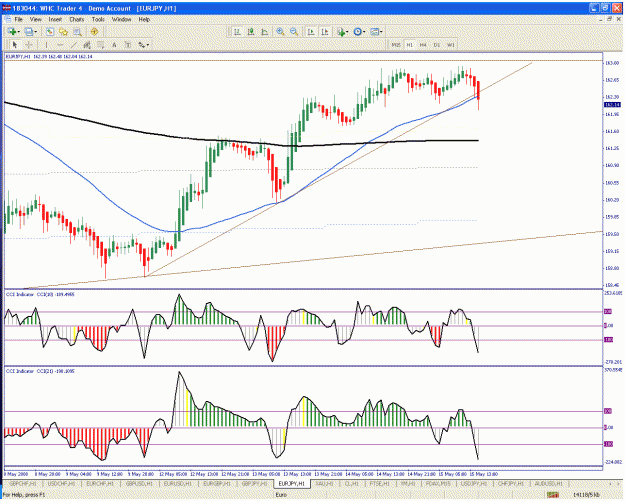Open the File menu
The width and height of the screenshot is (625, 501).
click(19, 19)
